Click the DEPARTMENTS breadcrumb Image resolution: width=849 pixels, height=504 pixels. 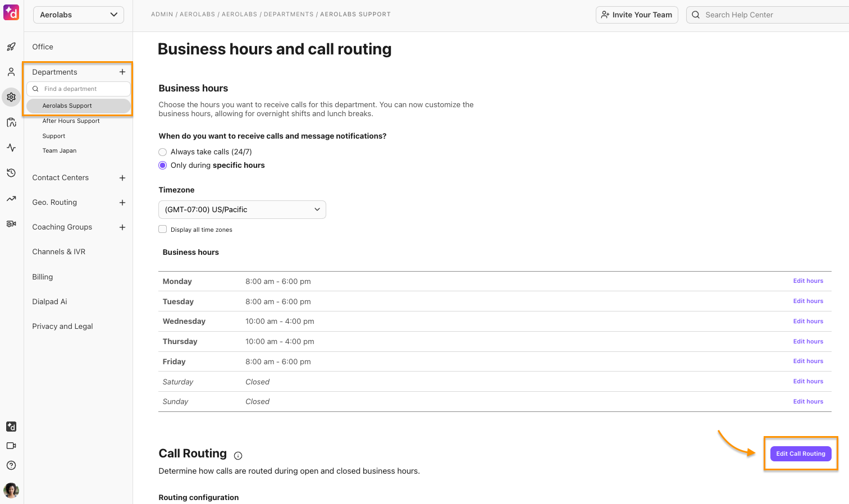(289, 14)
